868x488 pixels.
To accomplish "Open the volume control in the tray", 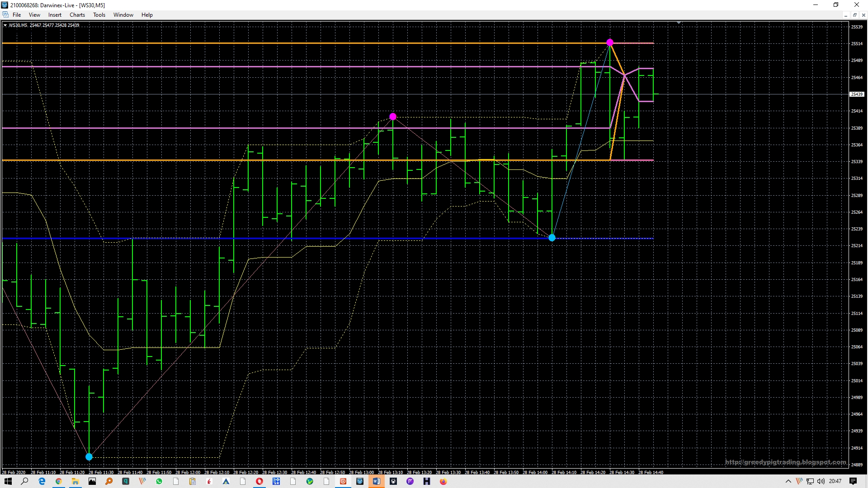I will (821, 481).
